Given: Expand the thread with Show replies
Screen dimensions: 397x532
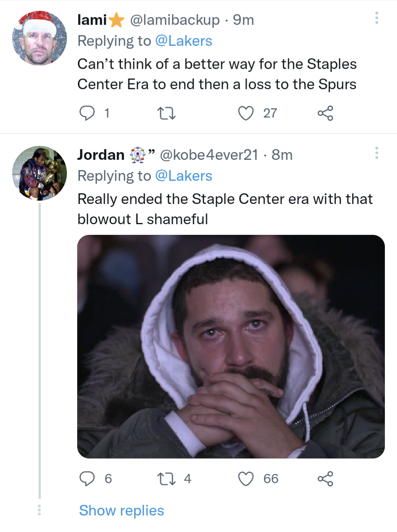Looking at the screenshot, I should [x=121, y=511].
